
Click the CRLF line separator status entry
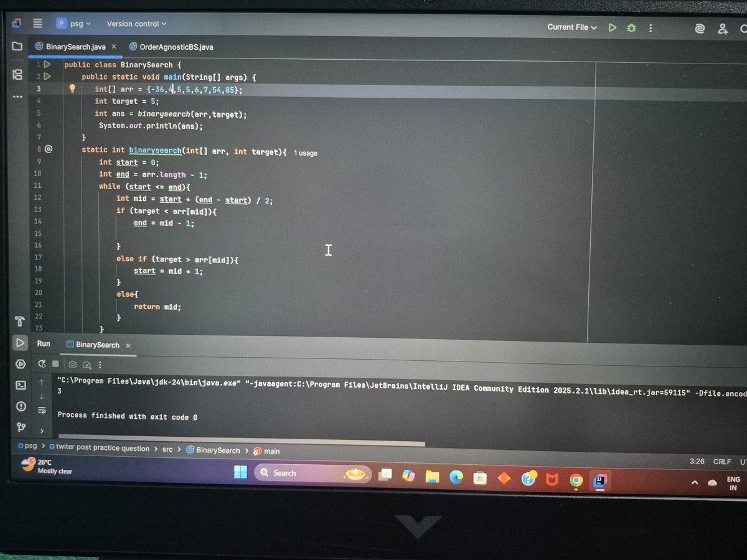point(721,462)
